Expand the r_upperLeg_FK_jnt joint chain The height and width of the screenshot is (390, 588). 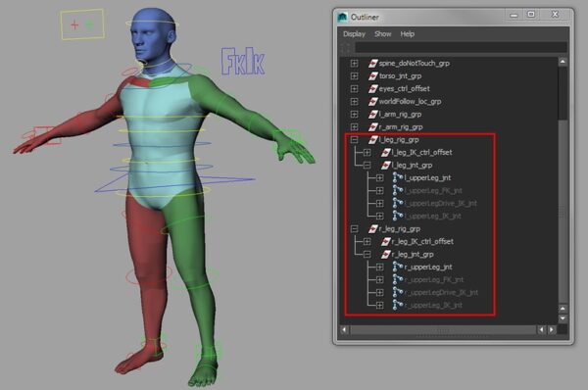tap(379, 279)
